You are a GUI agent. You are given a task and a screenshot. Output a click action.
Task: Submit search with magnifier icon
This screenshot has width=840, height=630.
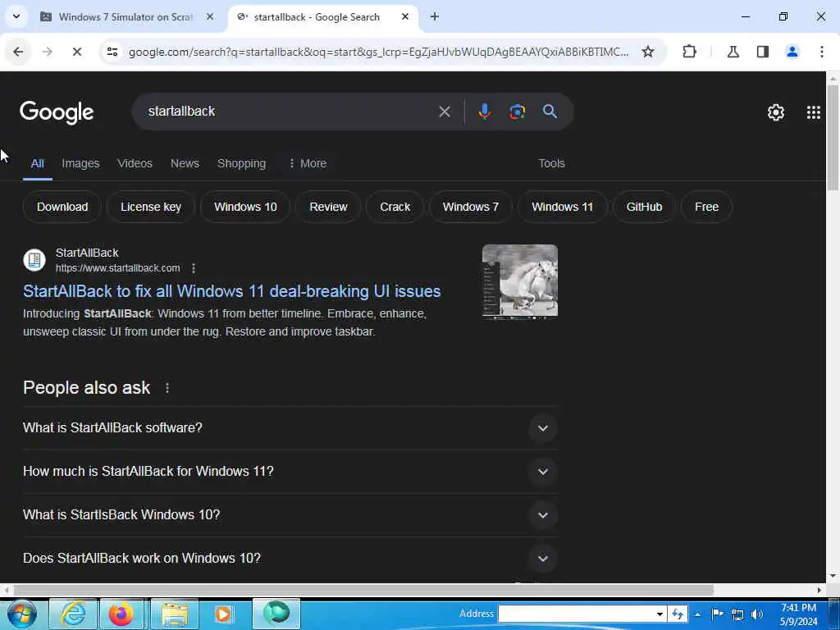click(x=550, y=112)
